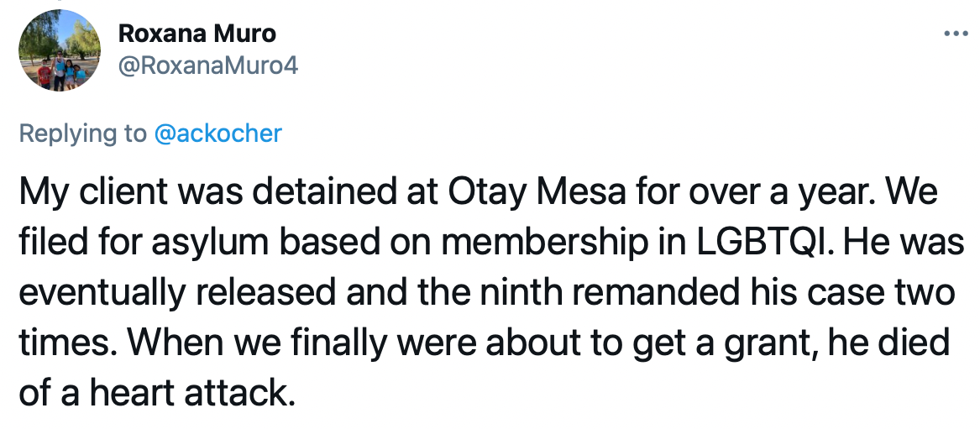Click the word 'grant' in tweet
The height and width of the screenshot is (429, 980).
click(x=766, y=343)
